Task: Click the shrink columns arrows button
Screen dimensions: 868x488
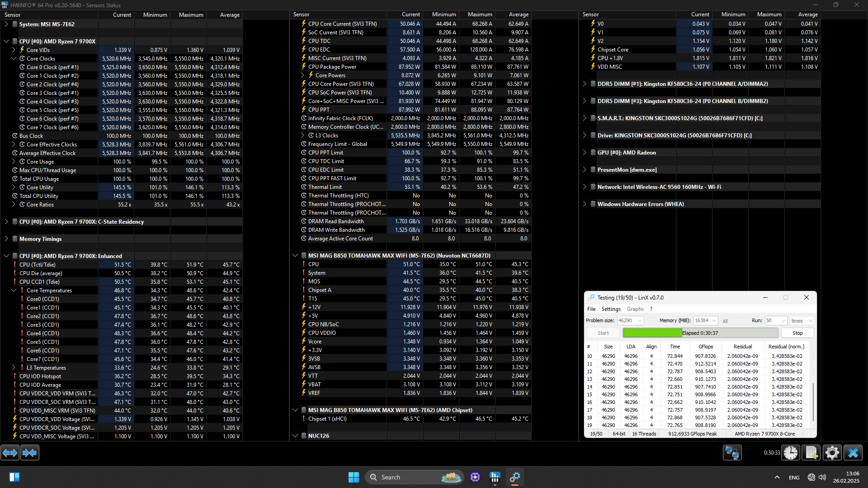Action: tap(30, 452)
